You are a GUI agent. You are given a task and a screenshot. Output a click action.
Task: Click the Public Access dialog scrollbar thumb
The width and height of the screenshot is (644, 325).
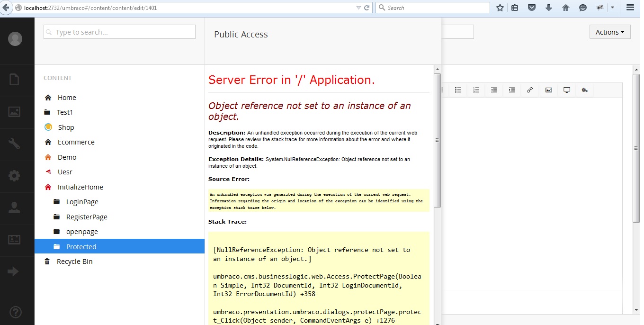[x=438, y=140]
